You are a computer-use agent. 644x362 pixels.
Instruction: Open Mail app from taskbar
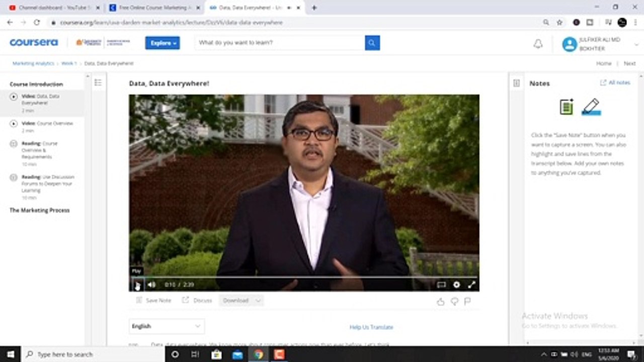(237, 354)
